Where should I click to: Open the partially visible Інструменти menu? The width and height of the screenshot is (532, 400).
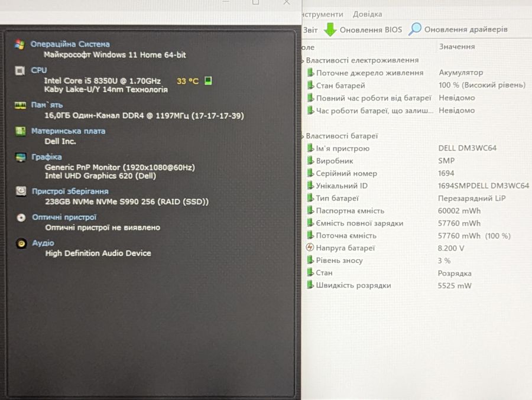(x=322, y=14)
